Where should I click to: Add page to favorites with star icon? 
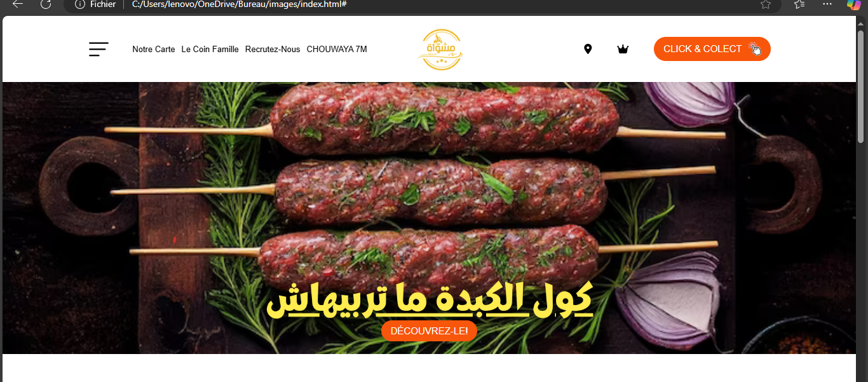tap(766, 4)
